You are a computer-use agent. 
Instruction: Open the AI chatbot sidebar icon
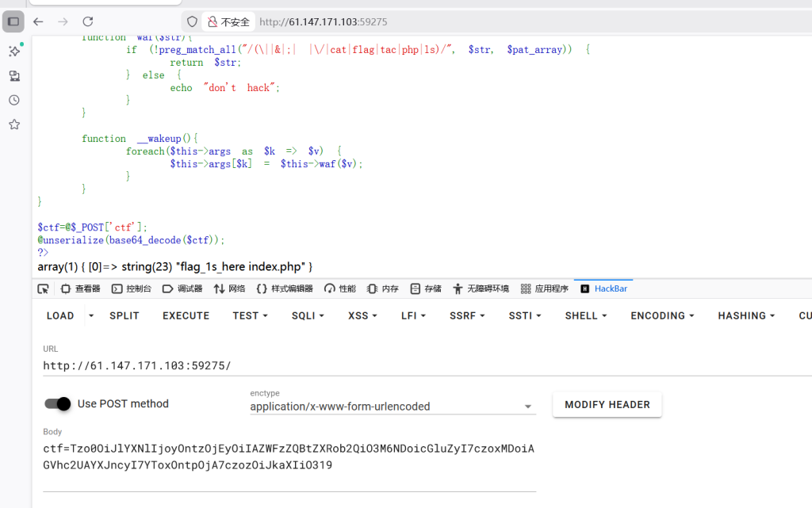click(14, 51)
